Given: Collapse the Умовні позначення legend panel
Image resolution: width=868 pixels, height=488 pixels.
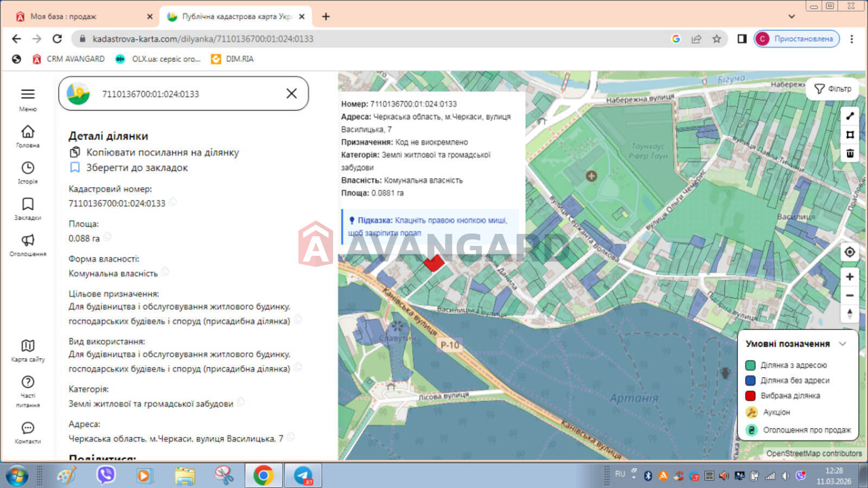Looking at the screenshot, I should (x=843, y=344).
